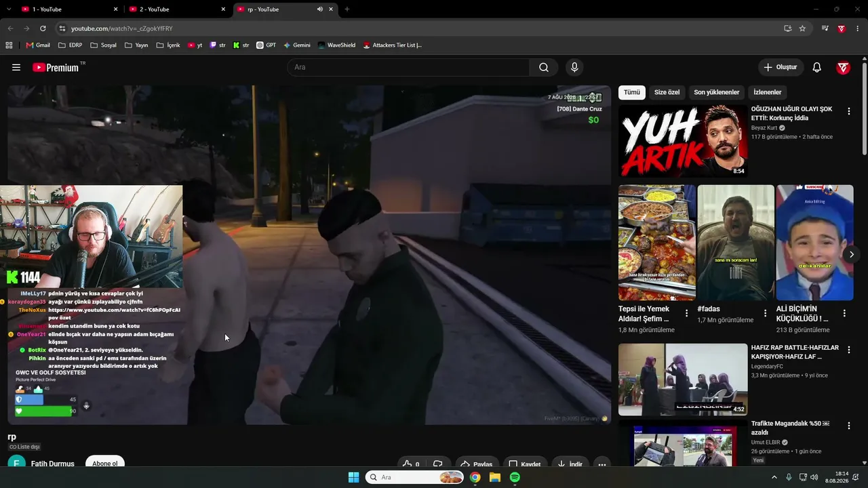Screen dimensions: 868x488
Task: Go back to previous page
Action: [x=10, y=28]
